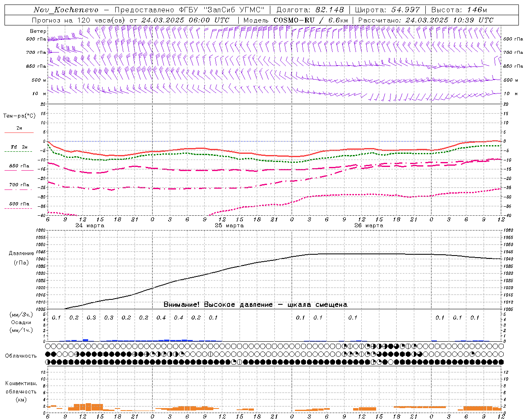Screen dimensions: 525x420
Task: Click the (мм/3ч.) precipitation unit label
Action: coord(21,315)
